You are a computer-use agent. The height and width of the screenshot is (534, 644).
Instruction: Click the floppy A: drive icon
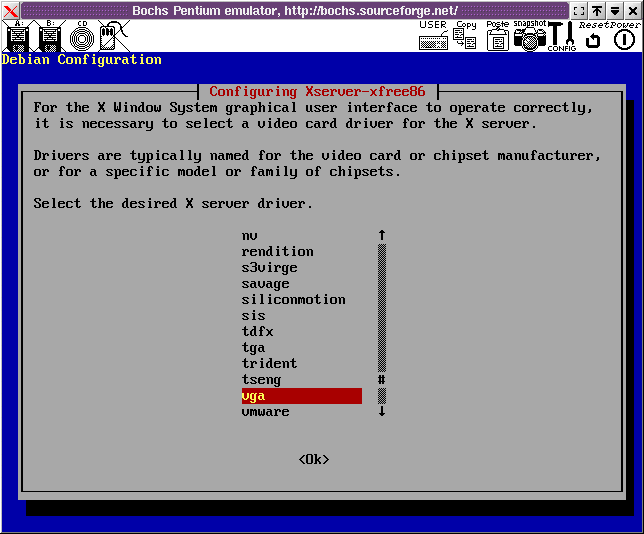tap(16, 37)
